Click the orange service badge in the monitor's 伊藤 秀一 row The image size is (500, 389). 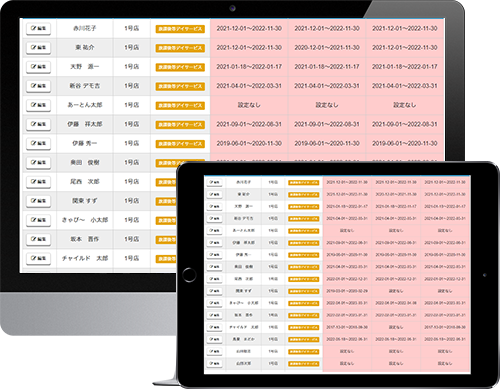(x=180, y=144)
